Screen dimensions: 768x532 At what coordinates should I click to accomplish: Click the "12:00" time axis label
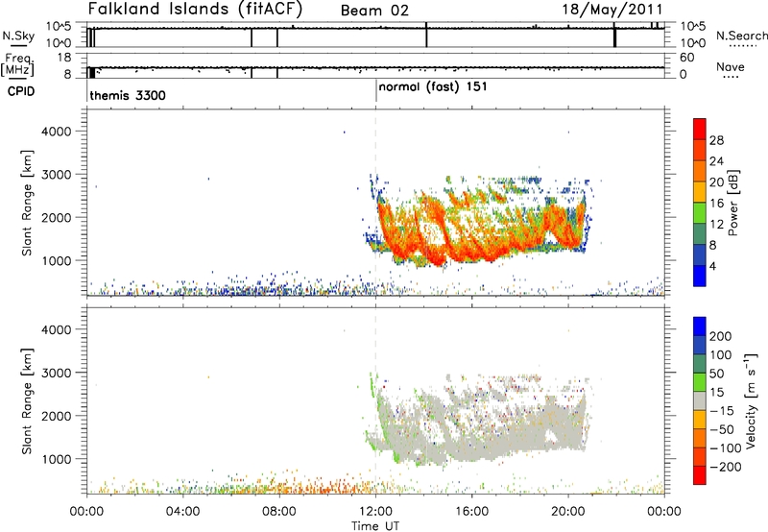coord(375,512)
